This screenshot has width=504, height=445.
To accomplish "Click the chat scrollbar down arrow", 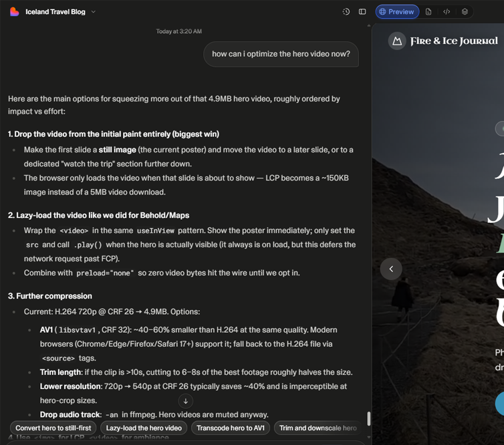I will (369, 437).
